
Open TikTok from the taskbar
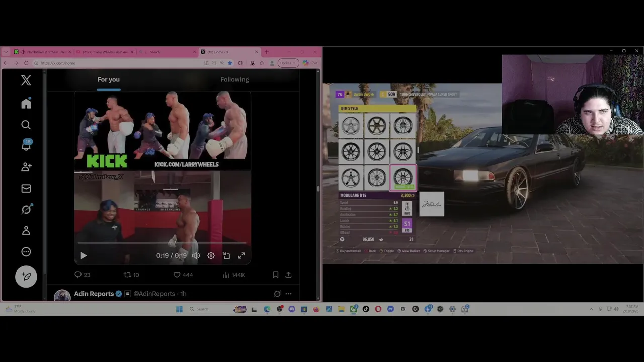point(366,309)
